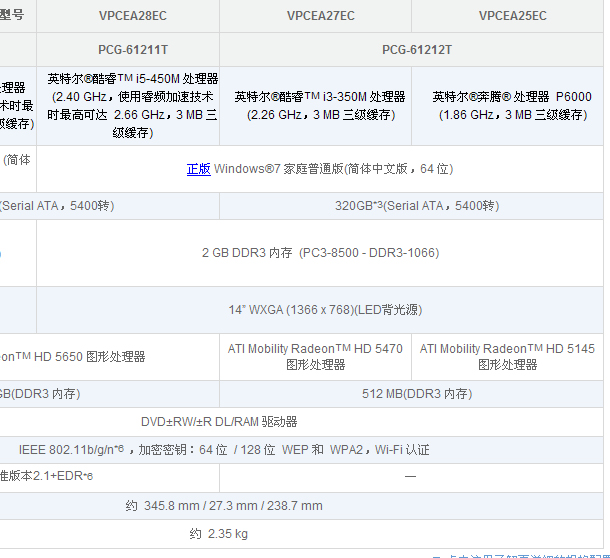The image size is (610, 558).
Task: Click the PCG-61211T cell
Action: pos(128,49)
